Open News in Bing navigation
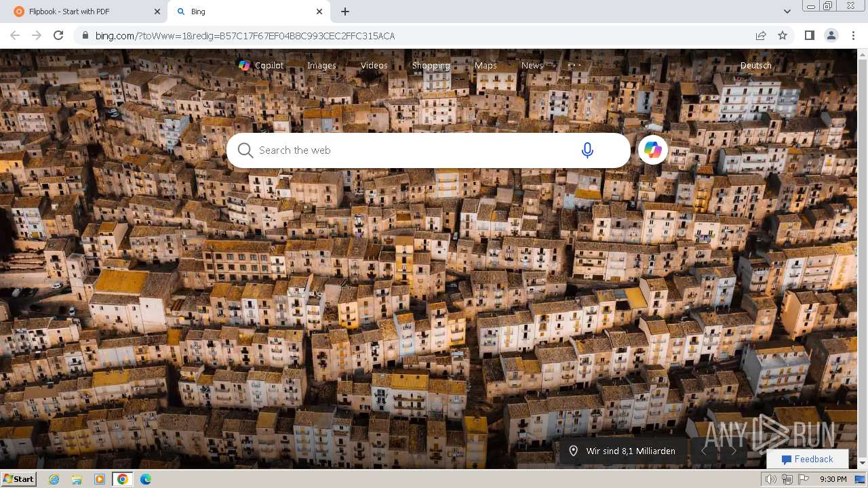 (x=532, y=65)
